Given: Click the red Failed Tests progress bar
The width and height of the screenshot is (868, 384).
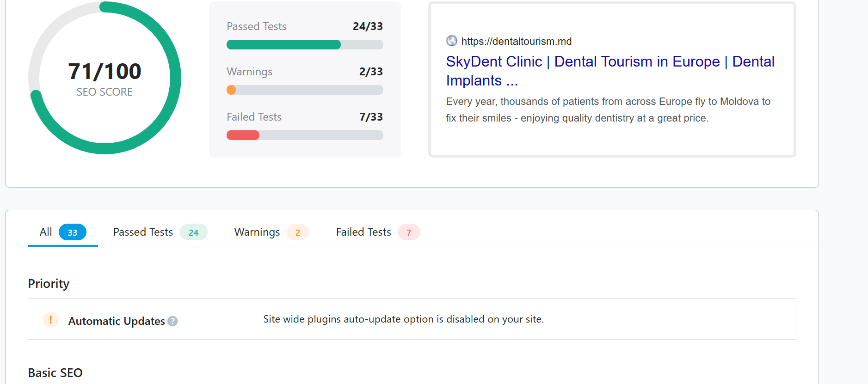Looking at the screenshot, I should click(x=243, y=135).
